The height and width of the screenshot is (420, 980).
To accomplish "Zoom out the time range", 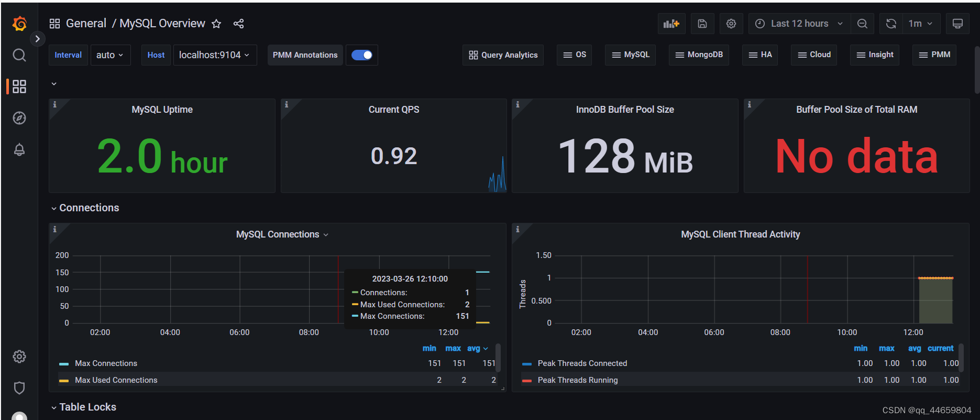I will [862, 24].
